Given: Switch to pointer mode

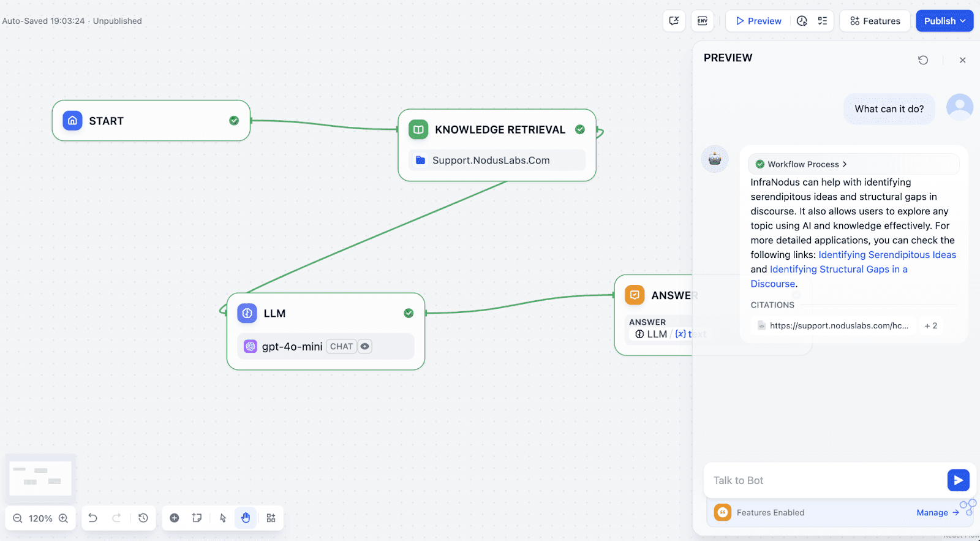Looking at the screenshot, I should pyautogui.click(x=223, y=518).
